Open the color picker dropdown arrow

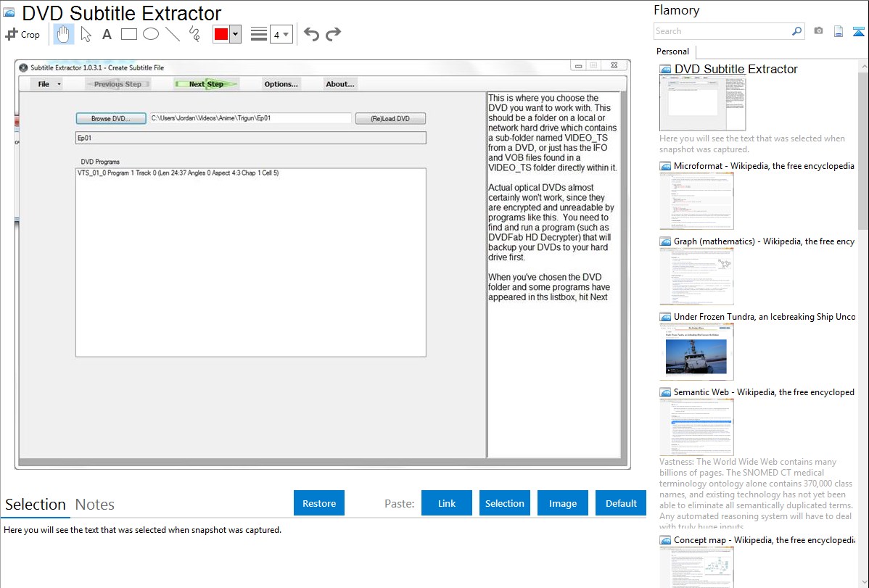click(235, 34)
